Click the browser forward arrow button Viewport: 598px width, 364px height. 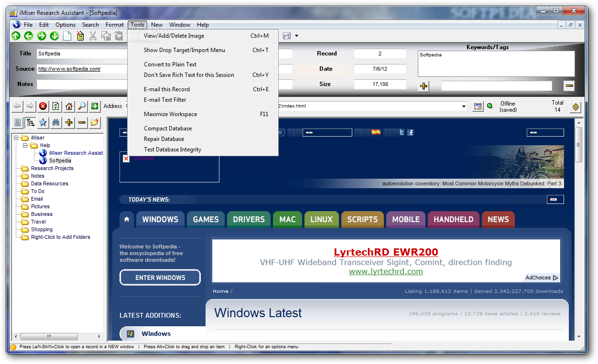pyautogui.click(x=30, y=106)
